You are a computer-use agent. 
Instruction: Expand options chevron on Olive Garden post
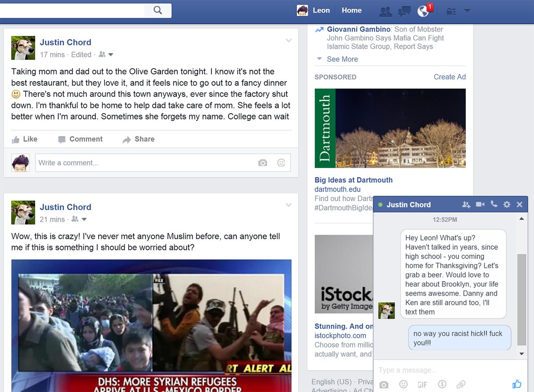289,41
